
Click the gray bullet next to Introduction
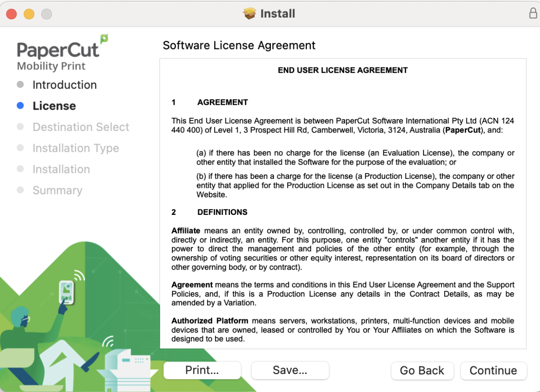click(x=20, y=85)
